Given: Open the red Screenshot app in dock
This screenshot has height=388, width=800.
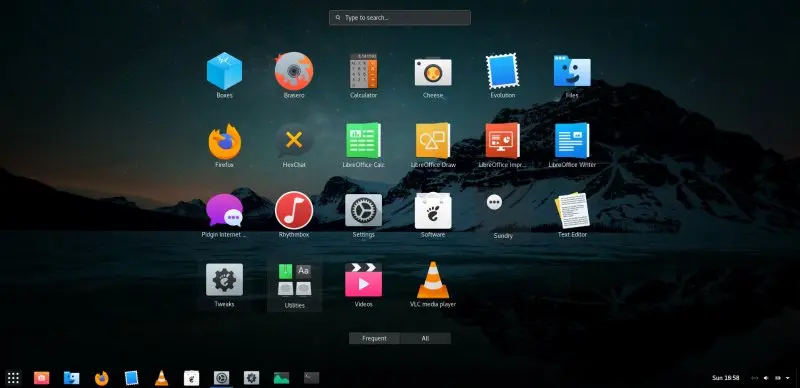Looking at the screenshot, I should pyautogui.click(x=41, y=378).
